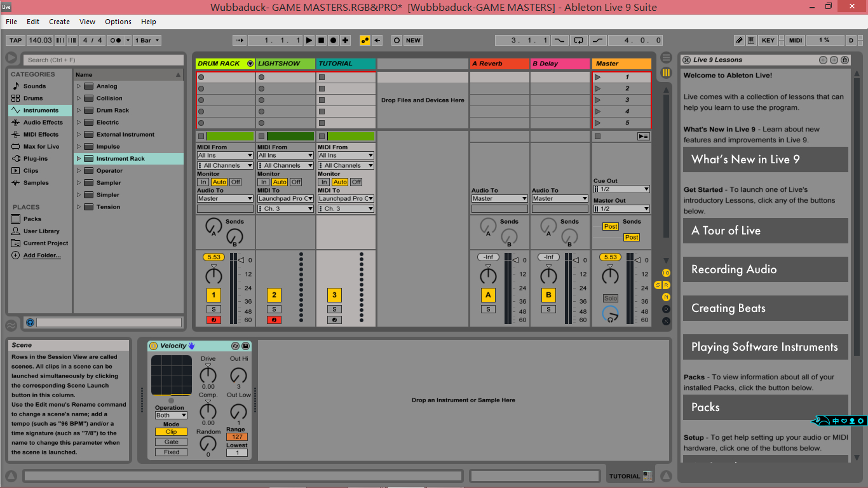Show or hide the Mixer section
This screenshot has width=868, height=488.
coord(666,297)
